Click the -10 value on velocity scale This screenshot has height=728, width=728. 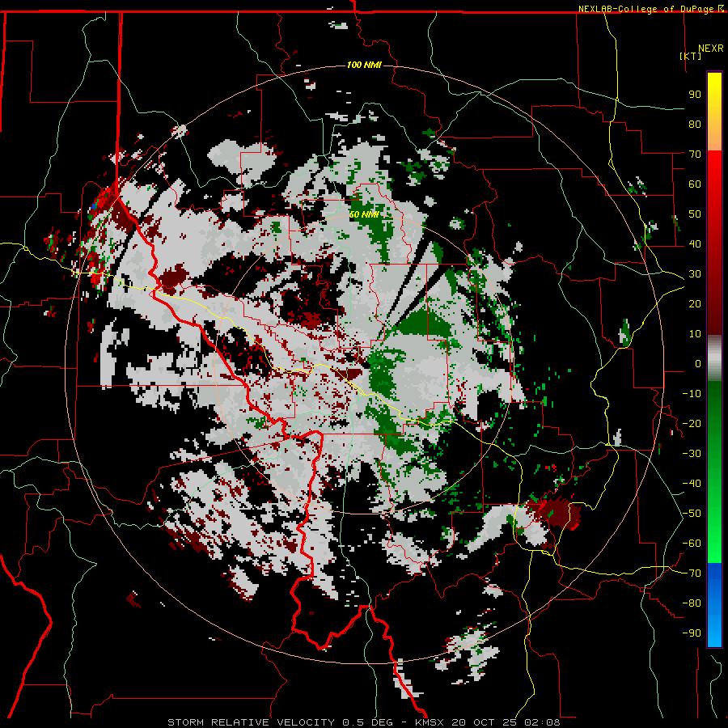pos(692,394)
